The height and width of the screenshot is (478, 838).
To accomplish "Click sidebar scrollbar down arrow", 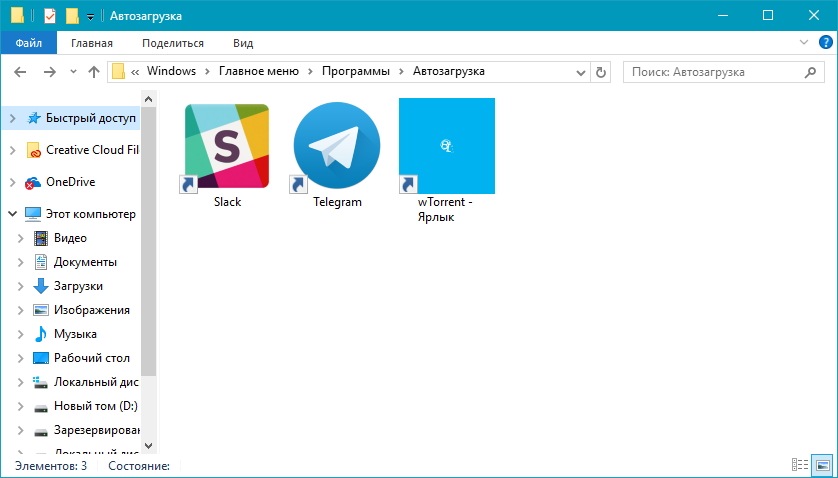I will [149, 445].
